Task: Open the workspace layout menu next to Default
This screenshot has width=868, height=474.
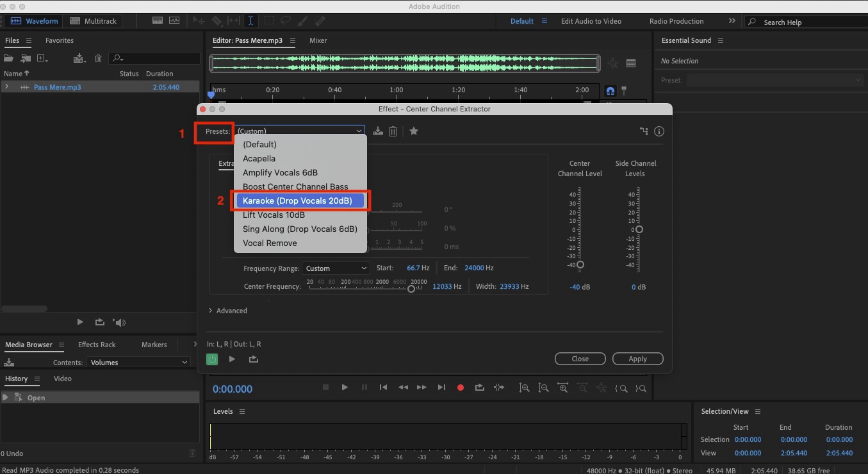Action: point(545,21)
